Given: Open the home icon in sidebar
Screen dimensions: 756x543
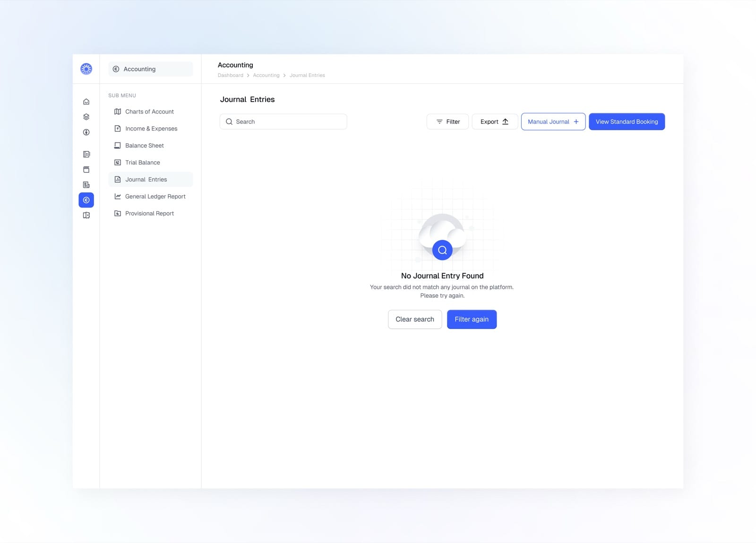Looking at the screenshot, I should coord(86,102).
